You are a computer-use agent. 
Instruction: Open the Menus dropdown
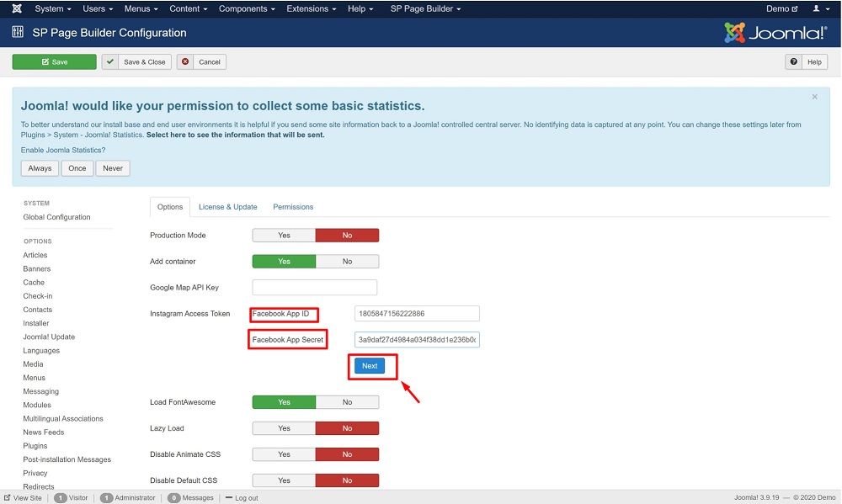[x=141, y=8]
